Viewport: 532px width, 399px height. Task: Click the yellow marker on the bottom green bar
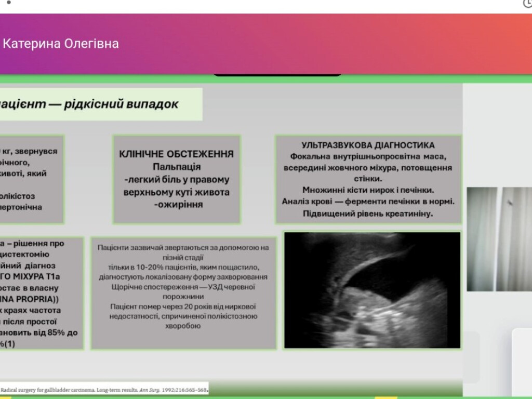382,397
